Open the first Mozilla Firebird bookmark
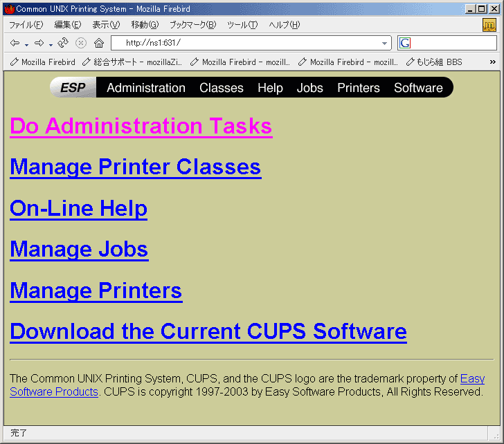This screenshot has width=504, height=444. (x=43, y=62)
